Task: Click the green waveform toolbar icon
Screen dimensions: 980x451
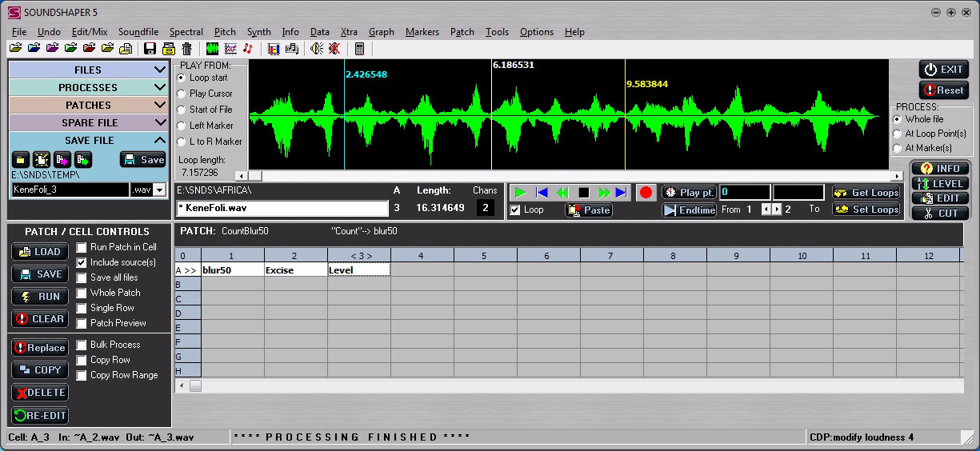Action: point(212,49)
